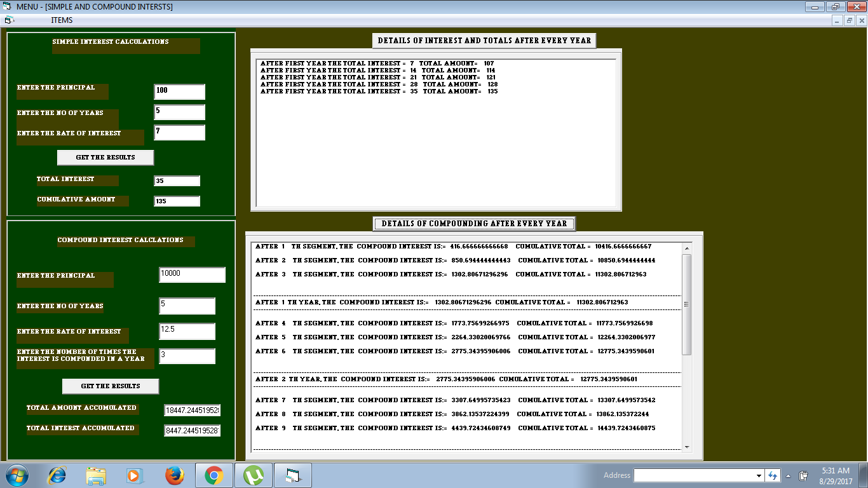This screenshot has height=488, width=868.
Task: Click compounding list scrollbar down arrow
Action: coord(686,447)
